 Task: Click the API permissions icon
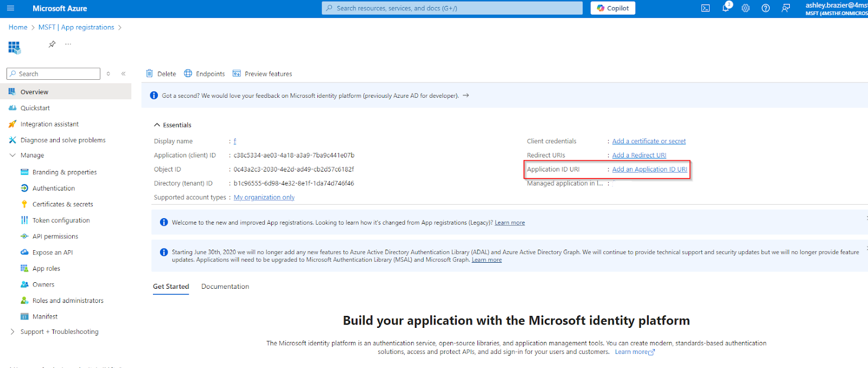pyautogui.click(x=24, y=236)
